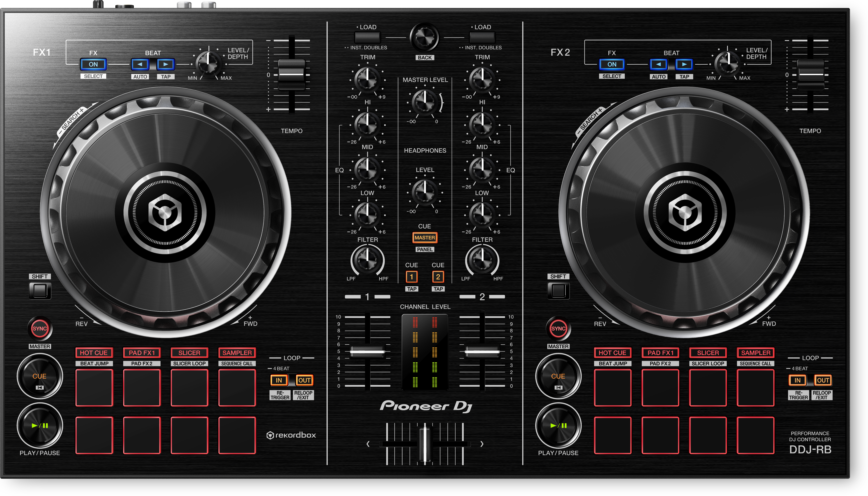Viewport: 868px width, 496px height.
Task: Click the FX1 beat left arrow button
Action: click(140, 64)
